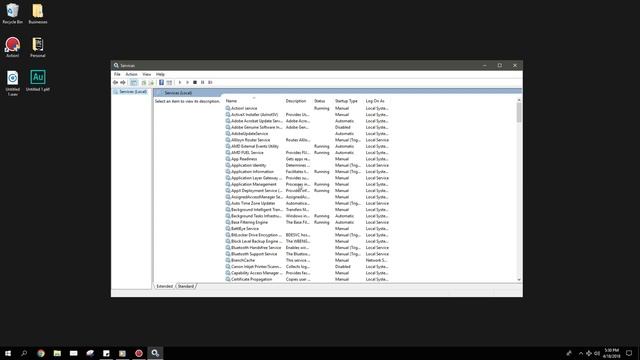Click the Forward arrow in the toolbar
This screenshot has width=640, height=360.
point(123,82)
